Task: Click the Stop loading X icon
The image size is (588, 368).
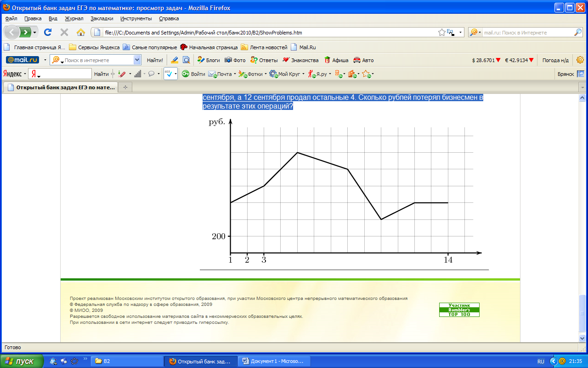Action: [x=64, y=32]
